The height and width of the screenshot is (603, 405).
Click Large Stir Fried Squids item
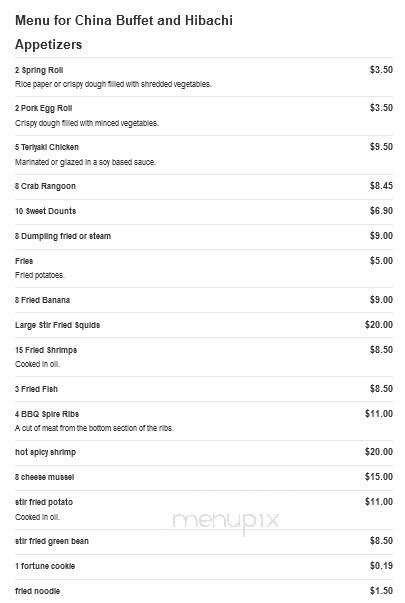point(57,325)
